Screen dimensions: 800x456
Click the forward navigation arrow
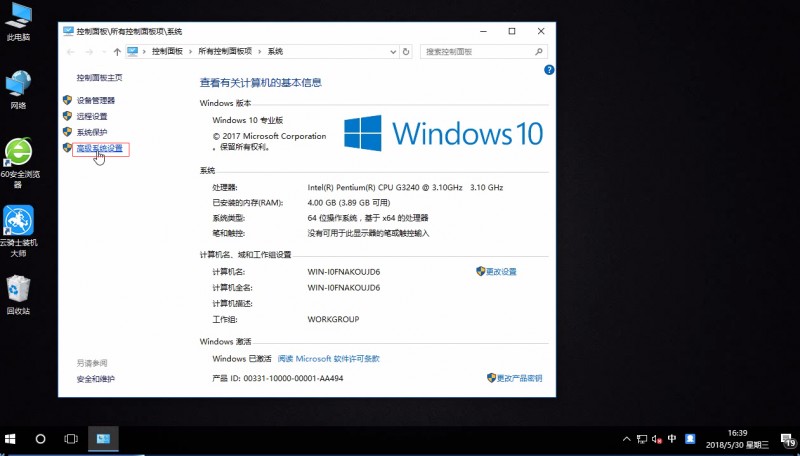pyautogui.click(x=89, y=52)
